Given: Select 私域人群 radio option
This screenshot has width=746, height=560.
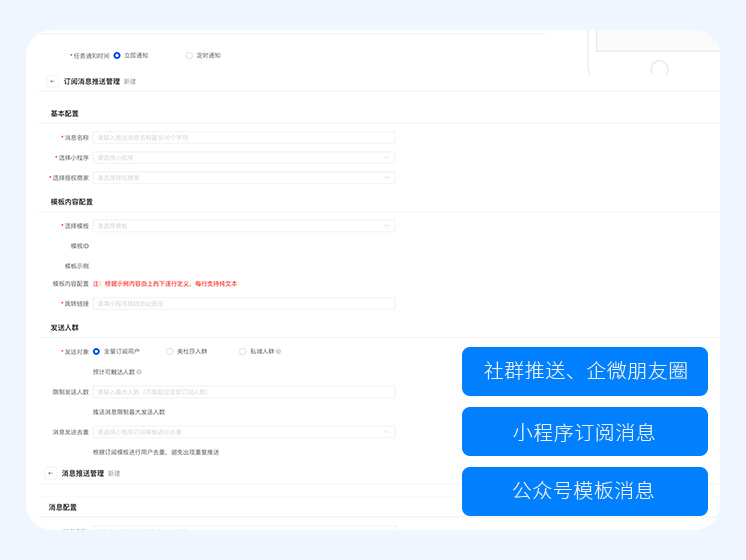Looking at the screenshot, I should tap(242, 352).
